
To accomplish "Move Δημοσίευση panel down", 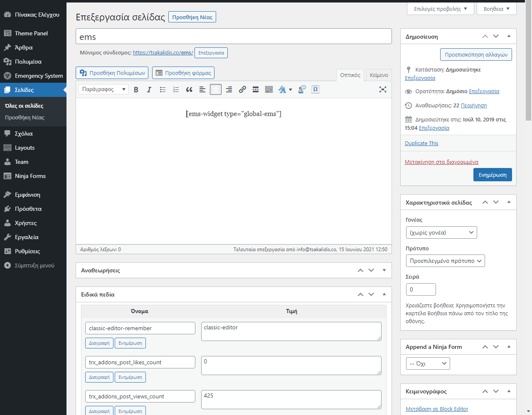I will pos(496,36).
